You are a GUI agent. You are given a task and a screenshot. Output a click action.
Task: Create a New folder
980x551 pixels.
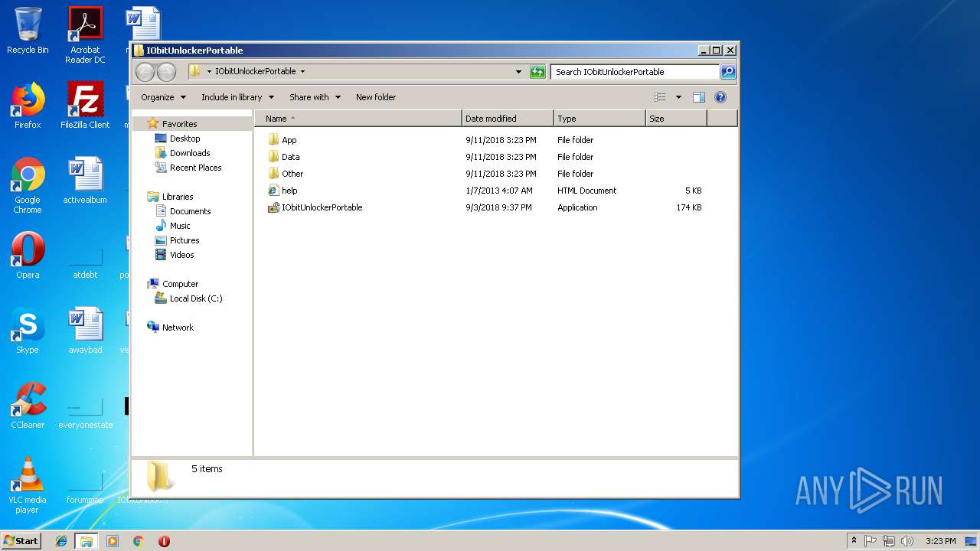(376, 97)
